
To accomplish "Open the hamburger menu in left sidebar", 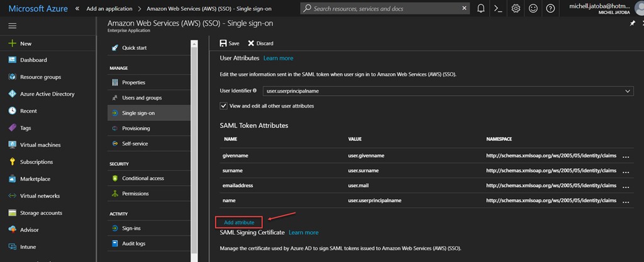I will [x=13, y=26].
